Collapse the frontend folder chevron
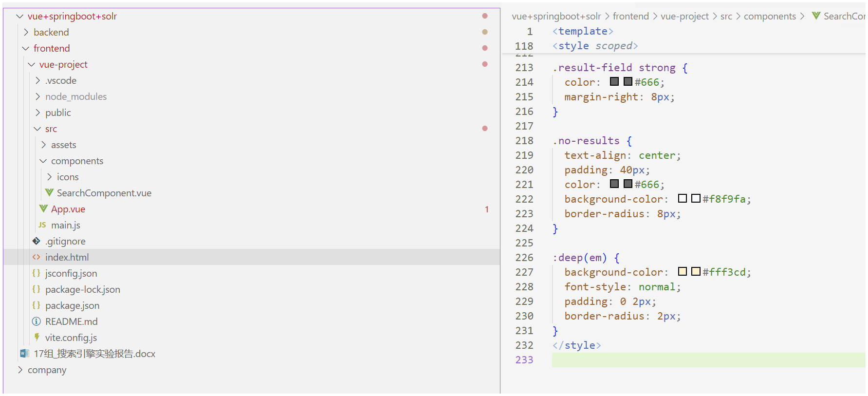The width and height of the screenshot is (868, 396). pyautogui.click(x=26, y=48)
